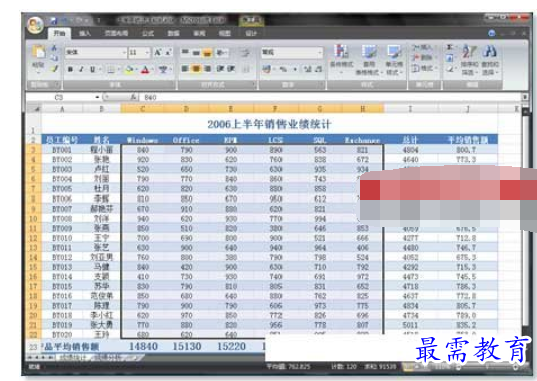
Task: Expand the Font Color dropdown arrow
Action: [153, 70]
